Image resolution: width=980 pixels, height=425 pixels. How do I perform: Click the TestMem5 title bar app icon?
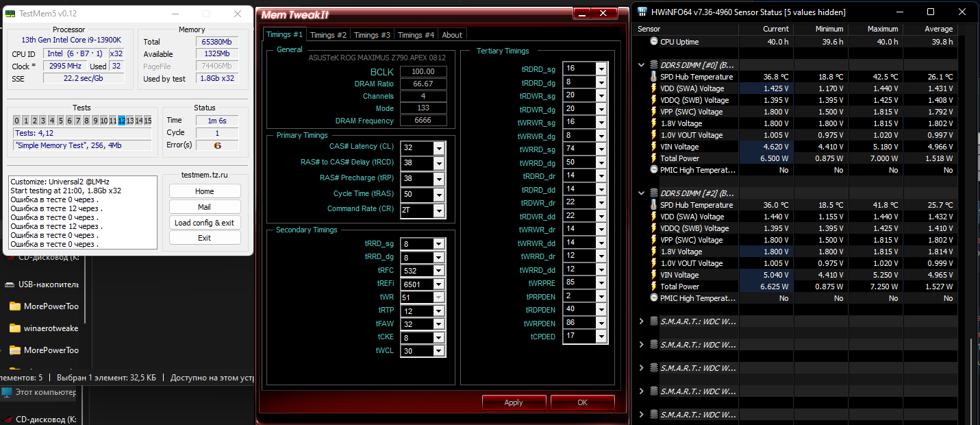[10, 14]
